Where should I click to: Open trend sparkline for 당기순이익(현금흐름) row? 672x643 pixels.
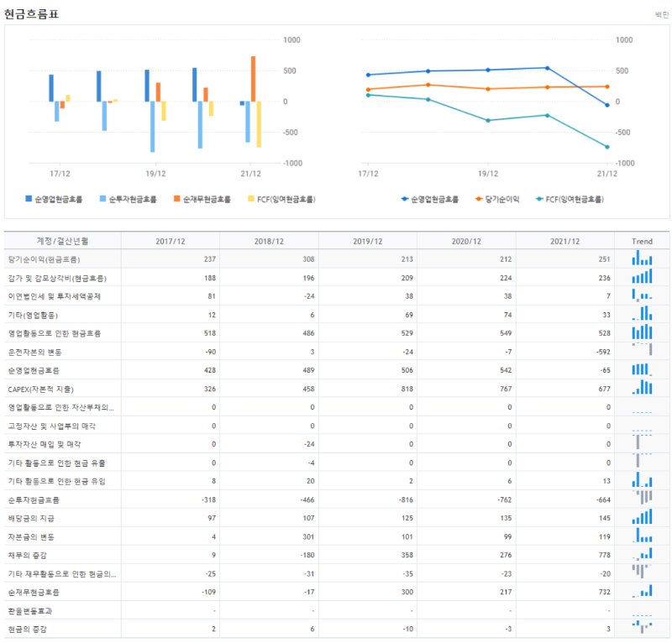pyautogui.click(x=642, y=258)
